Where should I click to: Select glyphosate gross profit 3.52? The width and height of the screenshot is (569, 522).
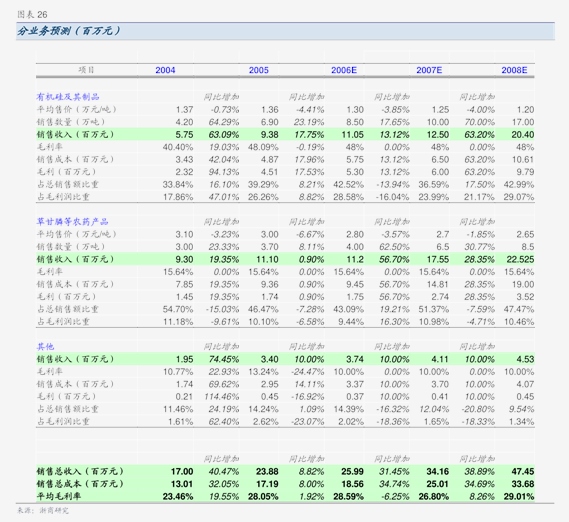pos(525,297)
